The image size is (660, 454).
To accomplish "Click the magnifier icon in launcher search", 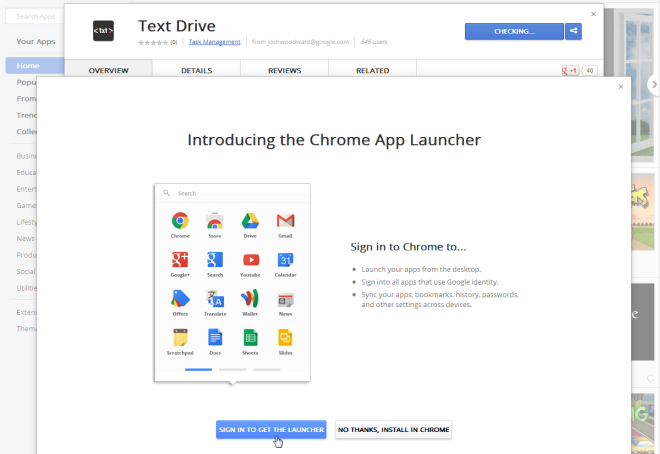I will pos(167,193).
